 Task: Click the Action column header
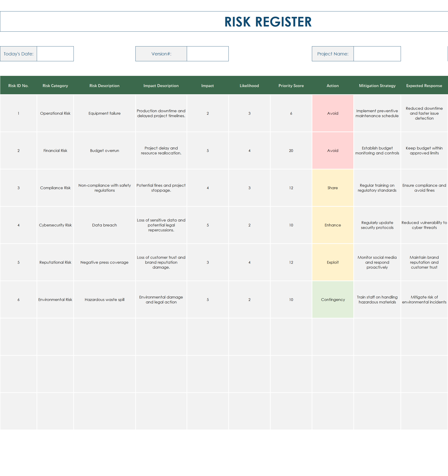[x=333, y=86]
